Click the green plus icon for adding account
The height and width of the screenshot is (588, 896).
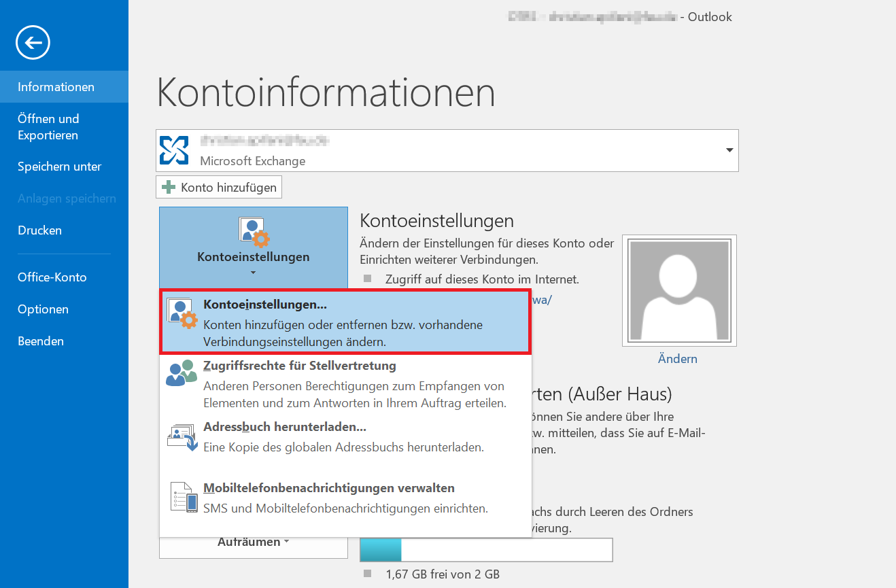tap(169, 187)
